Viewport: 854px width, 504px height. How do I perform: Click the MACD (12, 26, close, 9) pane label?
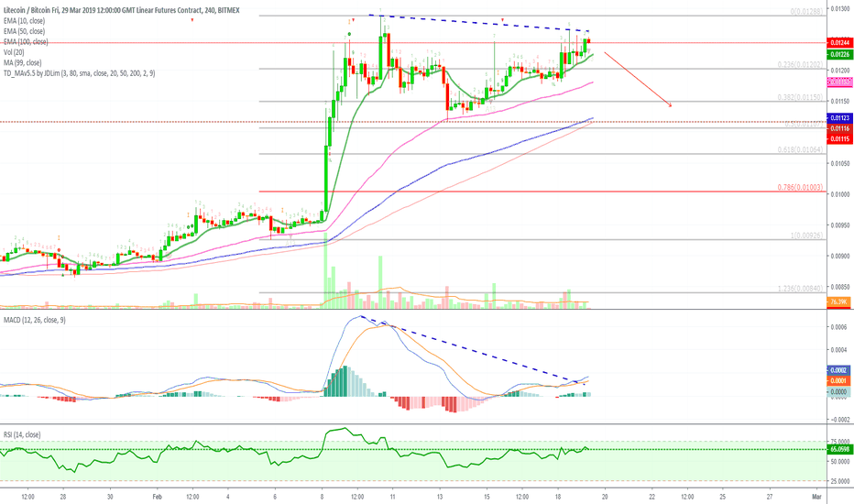(x=34, y=320)
